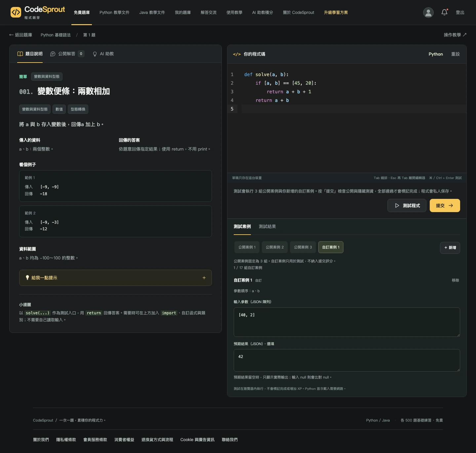Select the 測試結果 tab
Image resolution: width=476 pixels, height=453 pixels.
(x=267, y=227)
